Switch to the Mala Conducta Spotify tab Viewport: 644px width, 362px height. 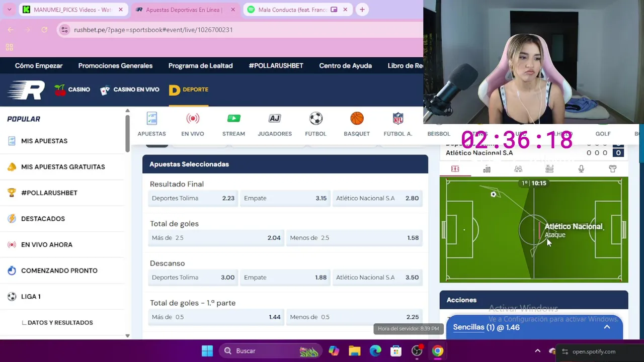293,10
